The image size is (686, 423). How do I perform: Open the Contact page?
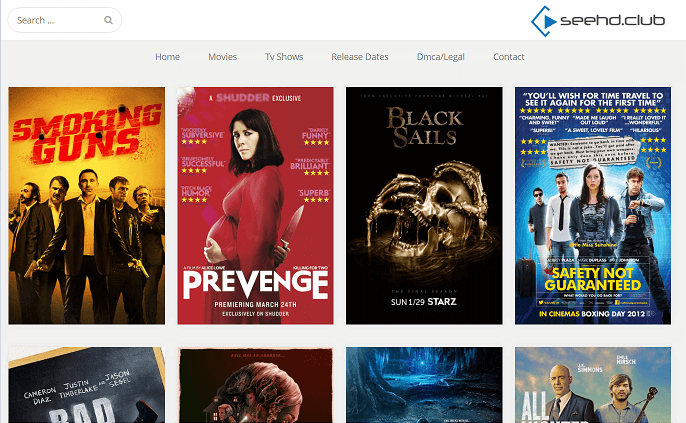[x=508, y=57]
